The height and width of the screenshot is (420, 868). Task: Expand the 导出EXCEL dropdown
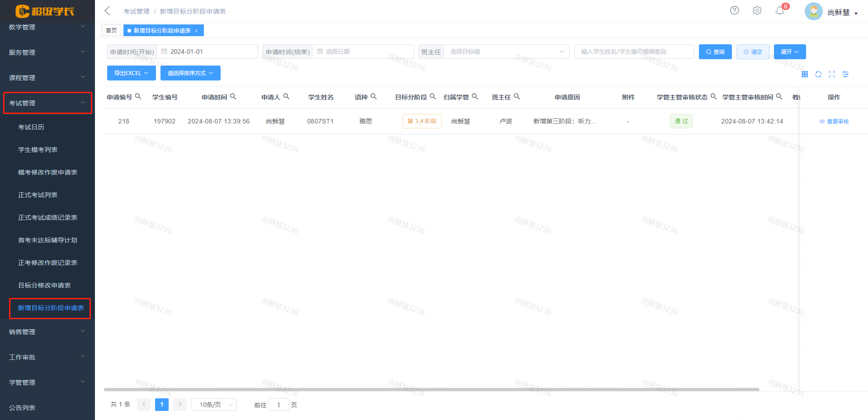point(131,73)
